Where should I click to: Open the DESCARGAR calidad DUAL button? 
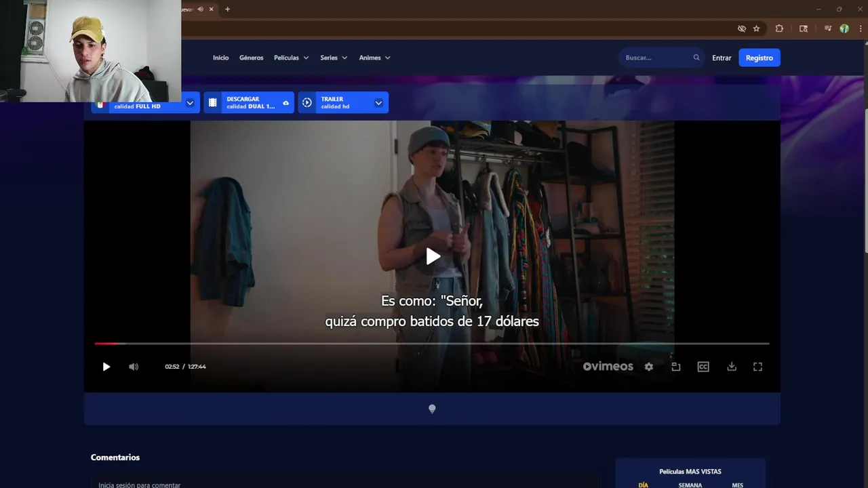[249, 102]
